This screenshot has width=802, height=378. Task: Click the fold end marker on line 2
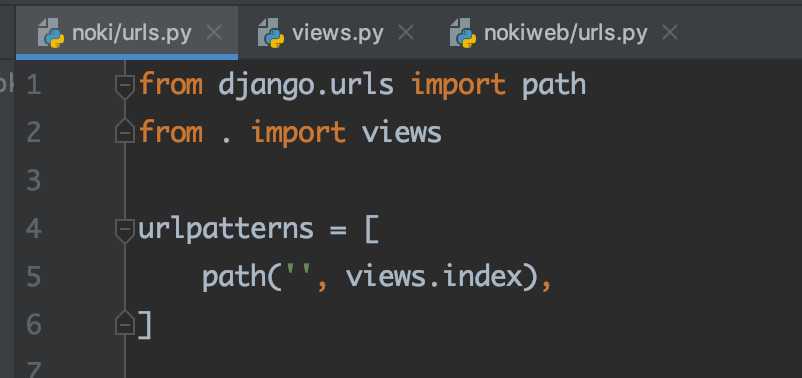pyautogui.click(x=125, y=131)
